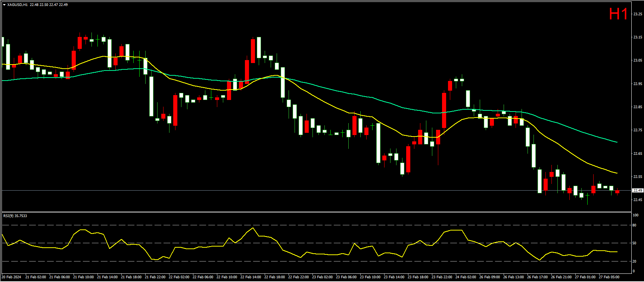Viewport: 644px width, 282px height.
Task: Click the 27 Feb 05:00 time label
Action: click(609, 277)
